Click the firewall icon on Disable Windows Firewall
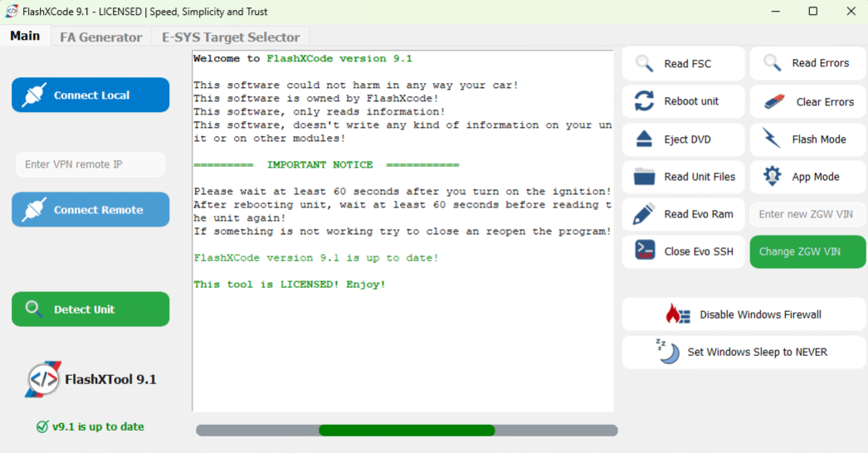Viewport: 868px width, 453px height. pyautogui.click(x=678, y=314)
